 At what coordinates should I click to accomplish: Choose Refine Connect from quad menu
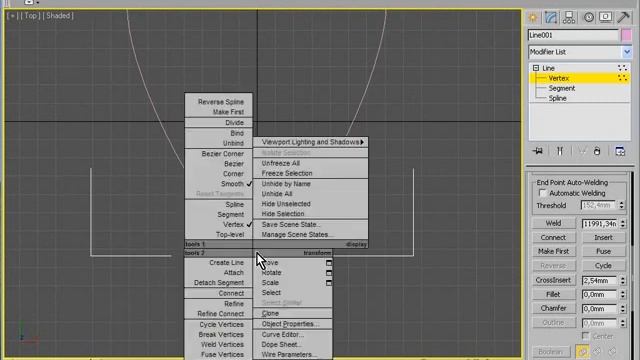coord(219,314)
